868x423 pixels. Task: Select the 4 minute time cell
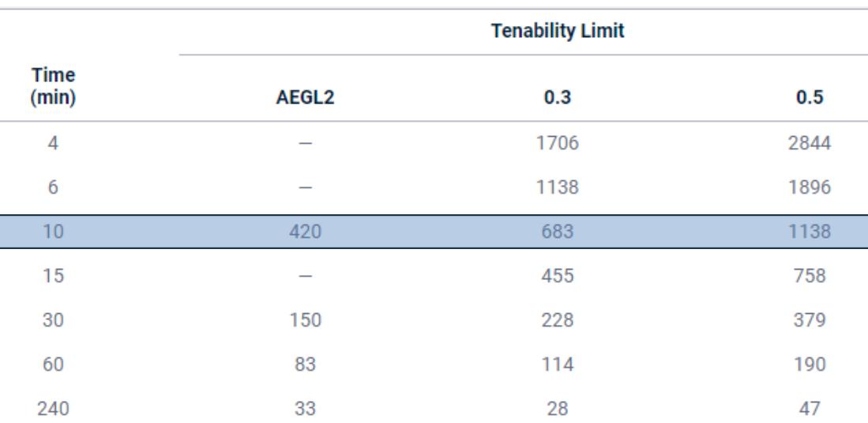[53, 143]
